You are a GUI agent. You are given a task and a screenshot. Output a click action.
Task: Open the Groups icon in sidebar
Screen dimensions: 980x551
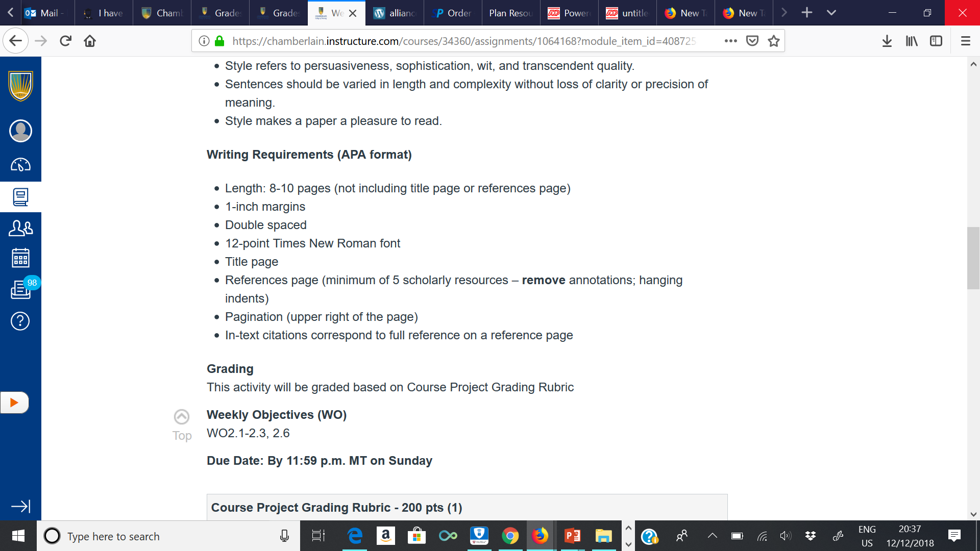(20, 228)
